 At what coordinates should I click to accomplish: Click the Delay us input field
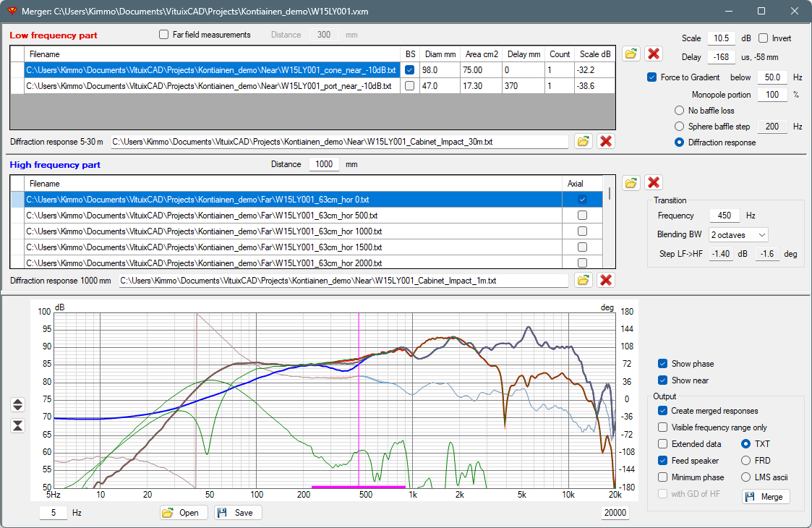pyautogui.click(x=722, y=57)
